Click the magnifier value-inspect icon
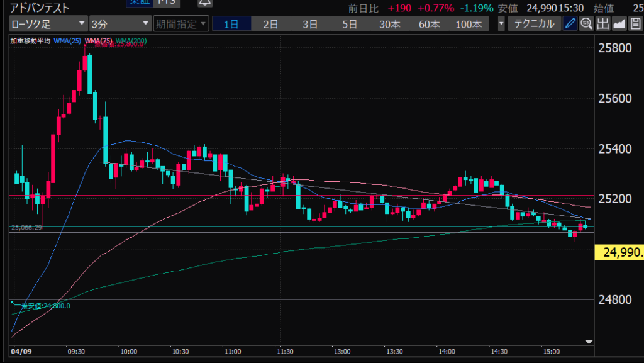 (586, 25)
